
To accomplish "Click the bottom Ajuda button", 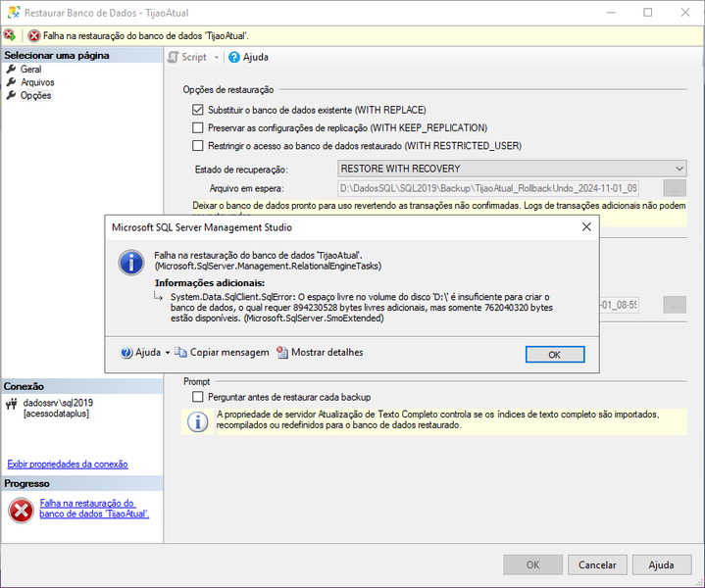I will point(662,564).
